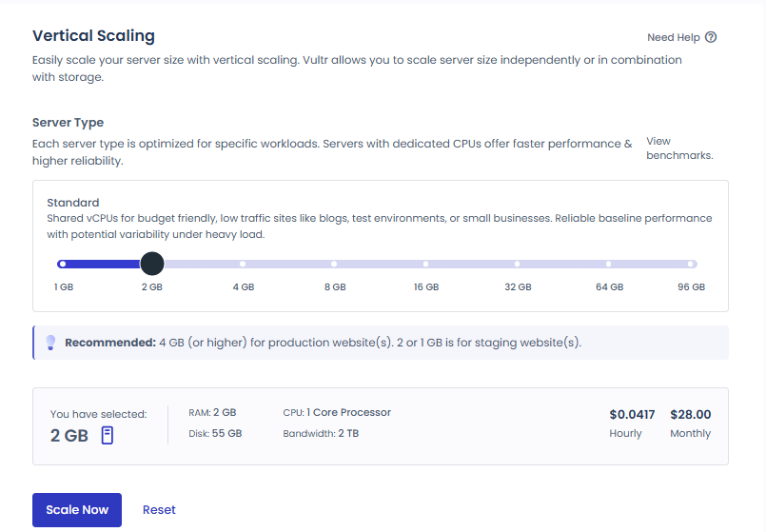Viewport: 766px width, 532px height.
Task: Click the lightbulb icon in the recommendation banner
Action: [50, 343]
